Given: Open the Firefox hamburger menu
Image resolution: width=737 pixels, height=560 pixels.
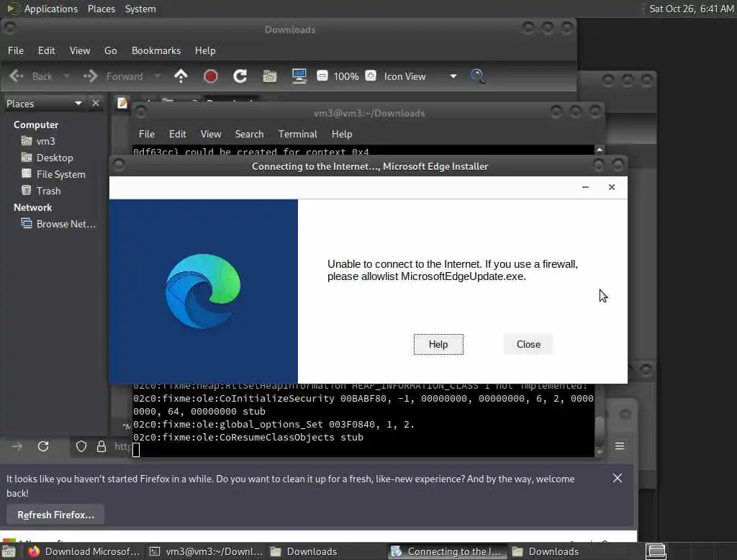Looking at the screenshot, I should 620,446.
